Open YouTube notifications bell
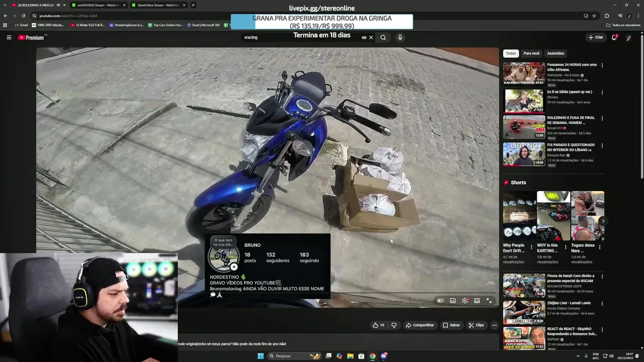Image resolution: width=644 pixels, height=362 pixels. (614, 37)
